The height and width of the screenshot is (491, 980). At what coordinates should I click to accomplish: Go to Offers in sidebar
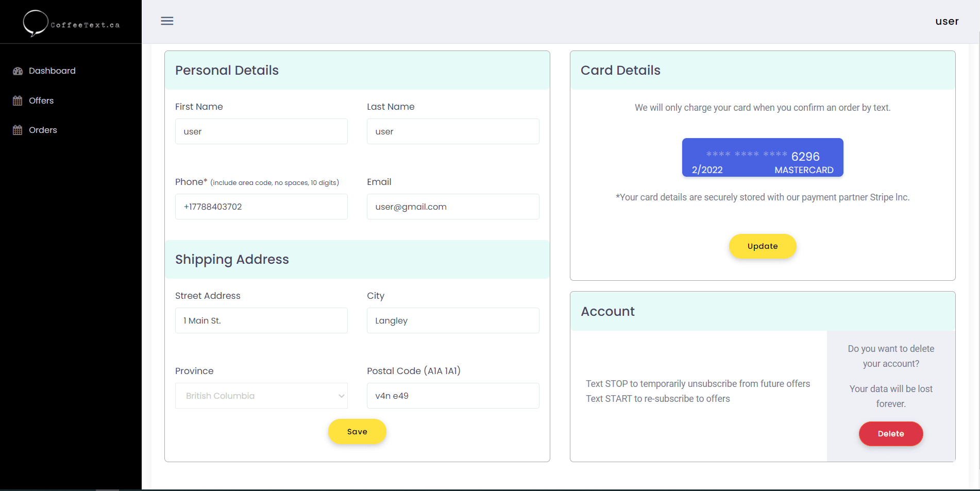[x=41, y=101]
